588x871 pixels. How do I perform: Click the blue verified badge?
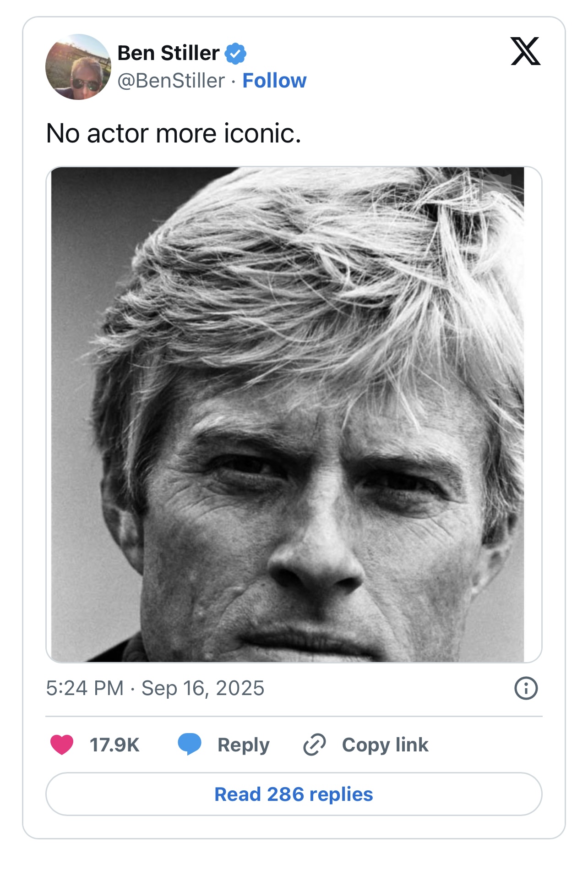pyautogui.click(x=235, y=54)
